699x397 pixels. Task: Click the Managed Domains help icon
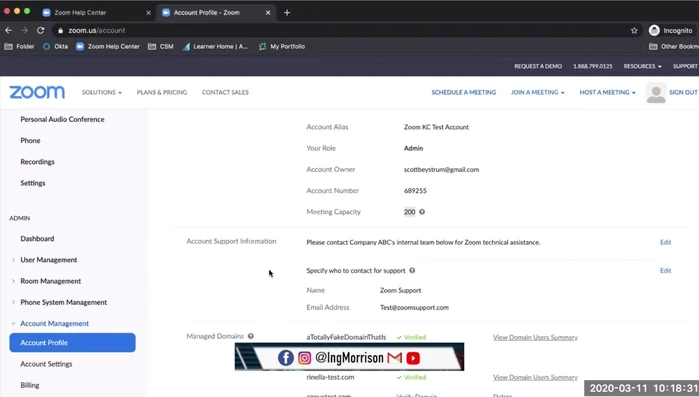[x=251, y=336]
